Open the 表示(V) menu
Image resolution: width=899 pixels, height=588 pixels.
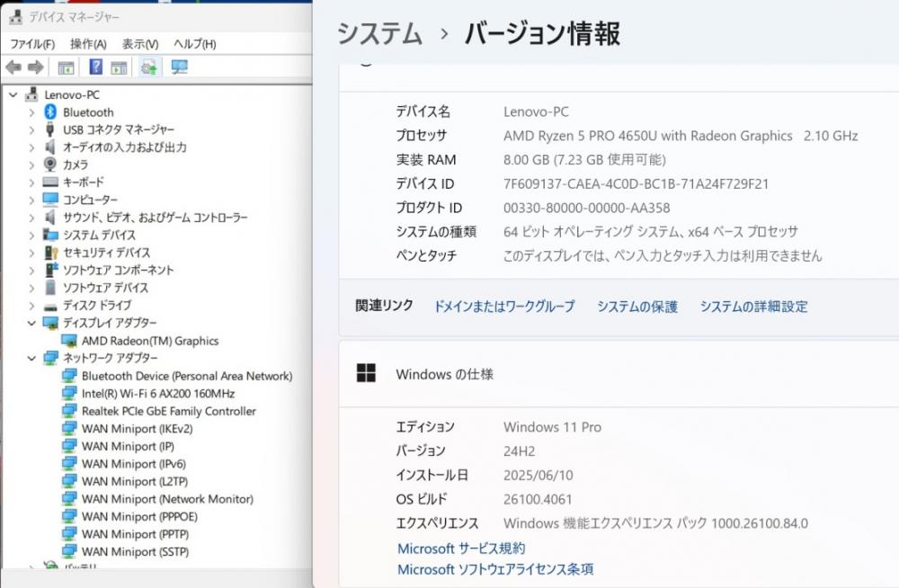(140, 44)
